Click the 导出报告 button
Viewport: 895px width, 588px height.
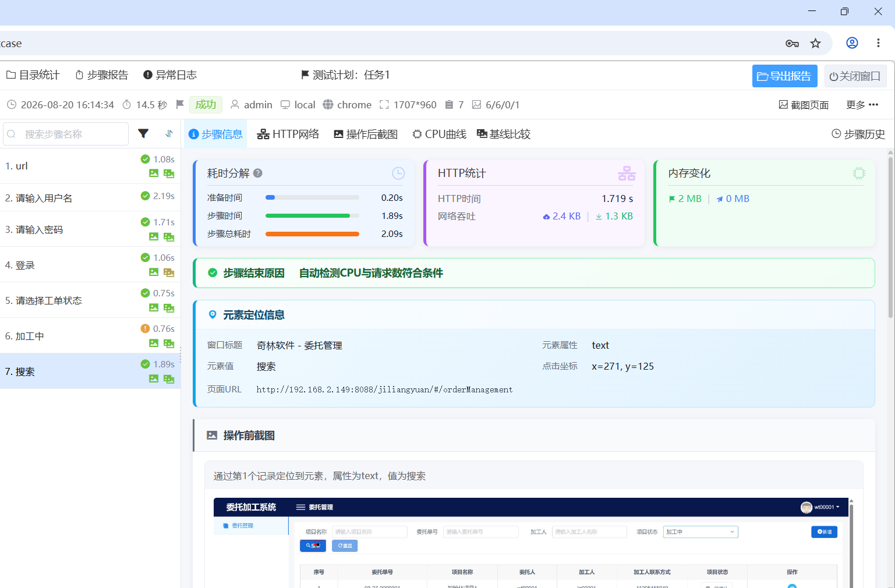(x=784, y=76)
